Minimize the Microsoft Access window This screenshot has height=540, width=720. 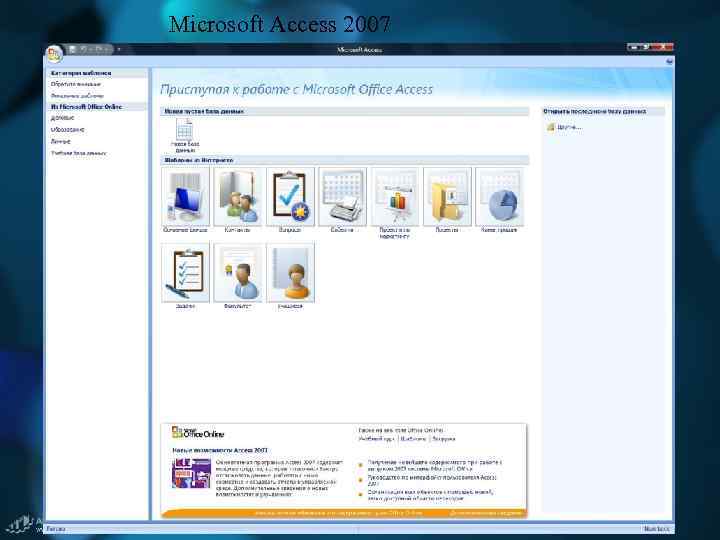coord(634,47)
